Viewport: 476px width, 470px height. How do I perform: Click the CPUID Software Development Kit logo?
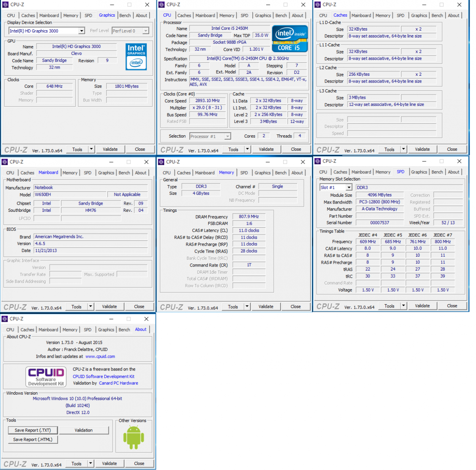click(x=46, y=376)
